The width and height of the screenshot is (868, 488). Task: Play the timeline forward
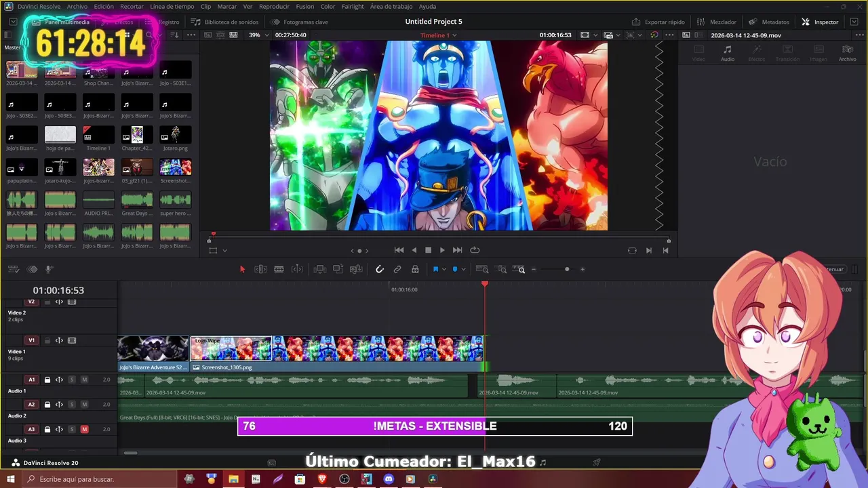[442, 250]
